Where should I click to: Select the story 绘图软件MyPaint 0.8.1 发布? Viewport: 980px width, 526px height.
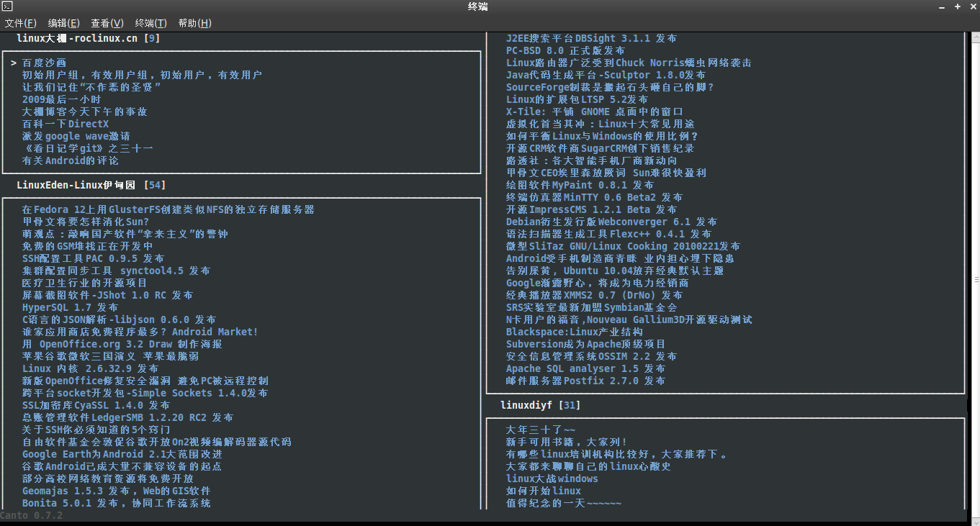580,186
